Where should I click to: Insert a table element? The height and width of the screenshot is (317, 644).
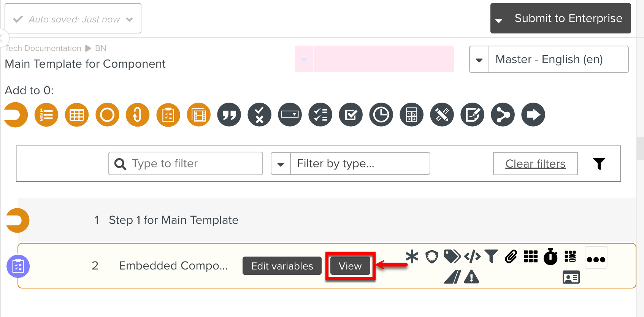tap(76, 114)
